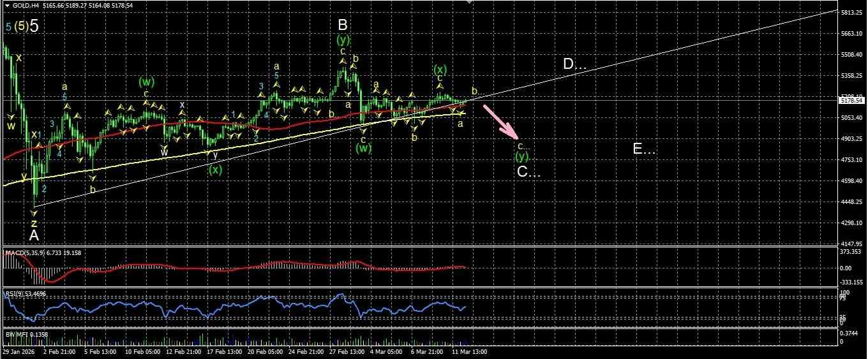Select green (x) label near 6 Mar high
Viewport: 868px width, 359px height.
coord(439,69)
